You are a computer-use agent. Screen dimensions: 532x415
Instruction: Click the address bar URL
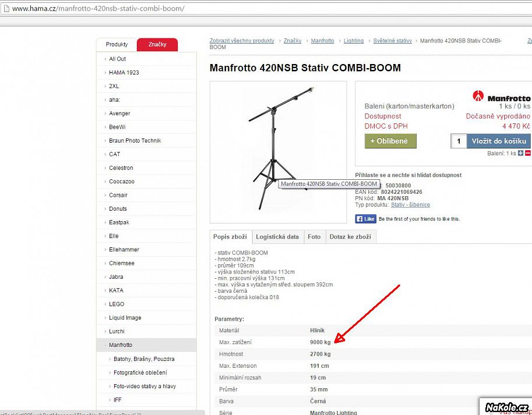[x=98, y=9]
